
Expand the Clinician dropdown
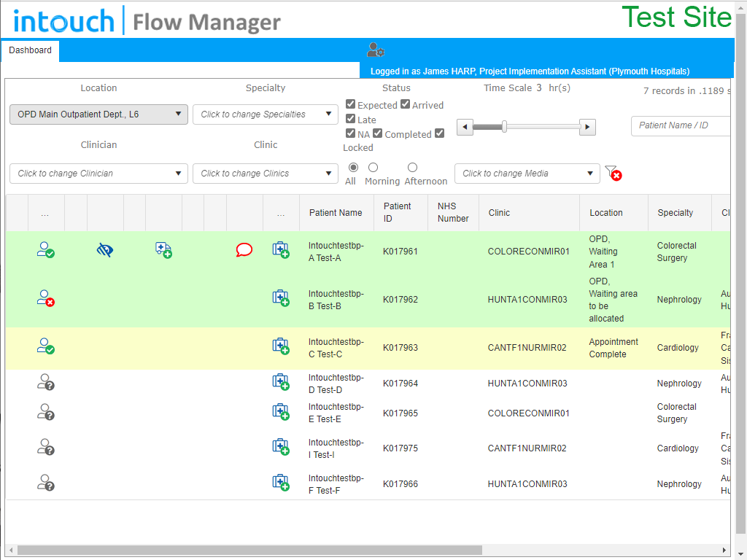tap(98, 174)
